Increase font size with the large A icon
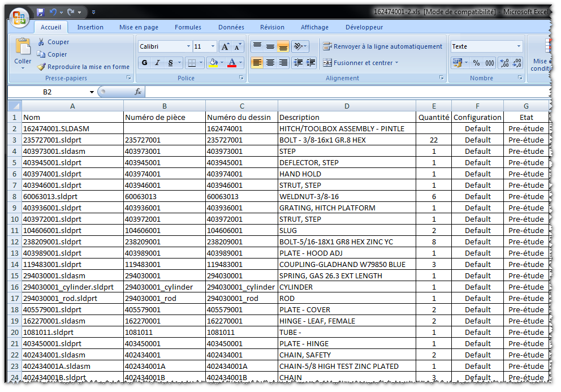 tap(225, 47)
